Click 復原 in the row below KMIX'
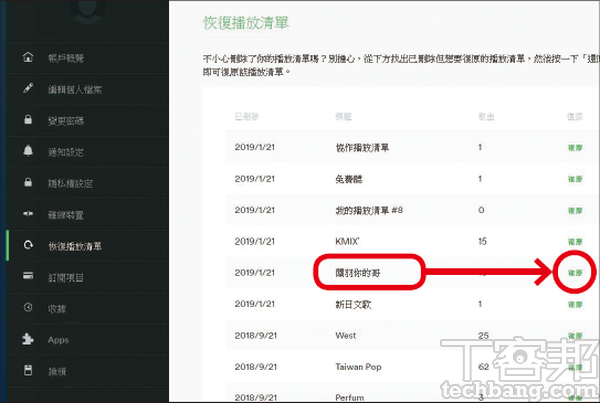Viewport: 600px width, 403px height. 575,273
